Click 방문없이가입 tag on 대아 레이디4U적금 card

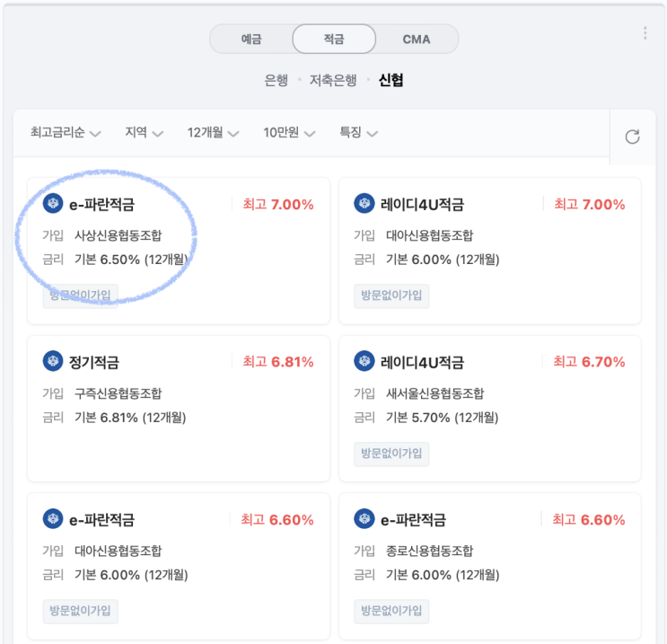391,296
